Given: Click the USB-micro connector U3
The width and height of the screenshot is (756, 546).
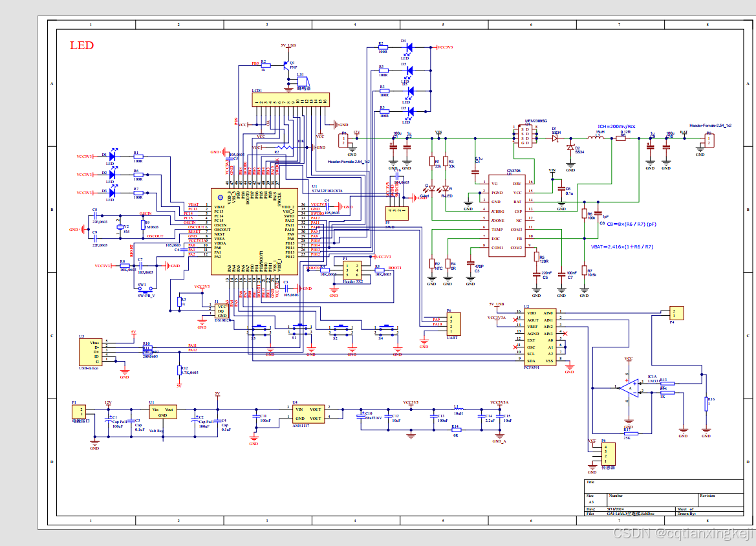Looking at the screenshot, I should pyautogui.click(x=91, y=352).
